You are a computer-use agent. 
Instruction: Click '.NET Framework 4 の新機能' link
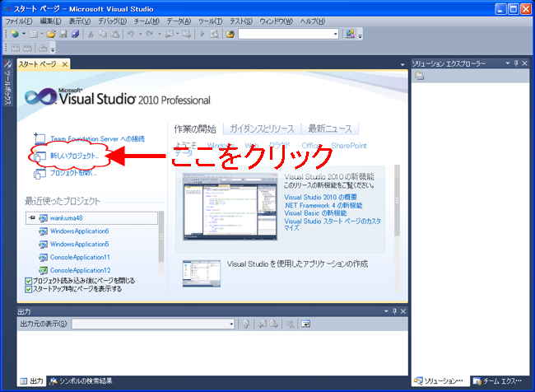323,205
